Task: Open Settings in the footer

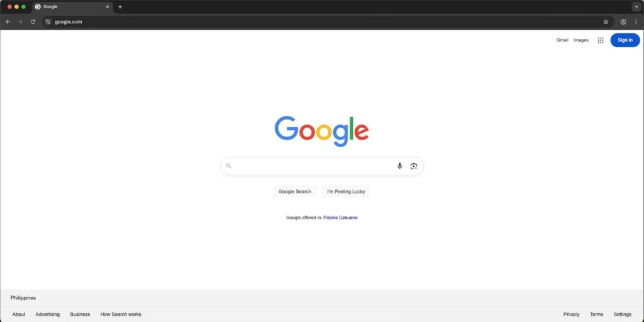Action: click(x=622, y=314)
